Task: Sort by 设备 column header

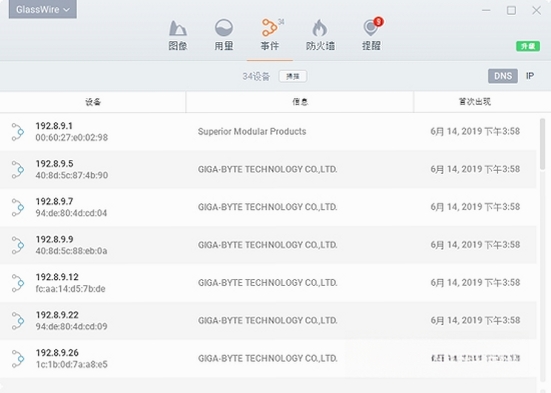Action: click(93, 102)
